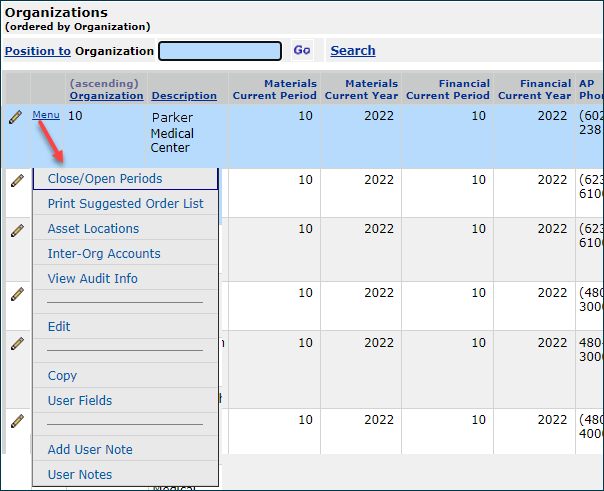
Task: Open User Fields menu item
Action: pyautogui.click(x=80, y=401)
